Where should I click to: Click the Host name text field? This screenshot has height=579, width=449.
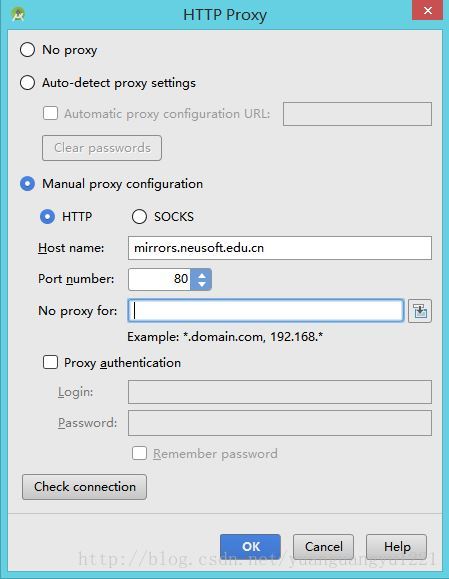pyautogui.click(x=280, y=248)
